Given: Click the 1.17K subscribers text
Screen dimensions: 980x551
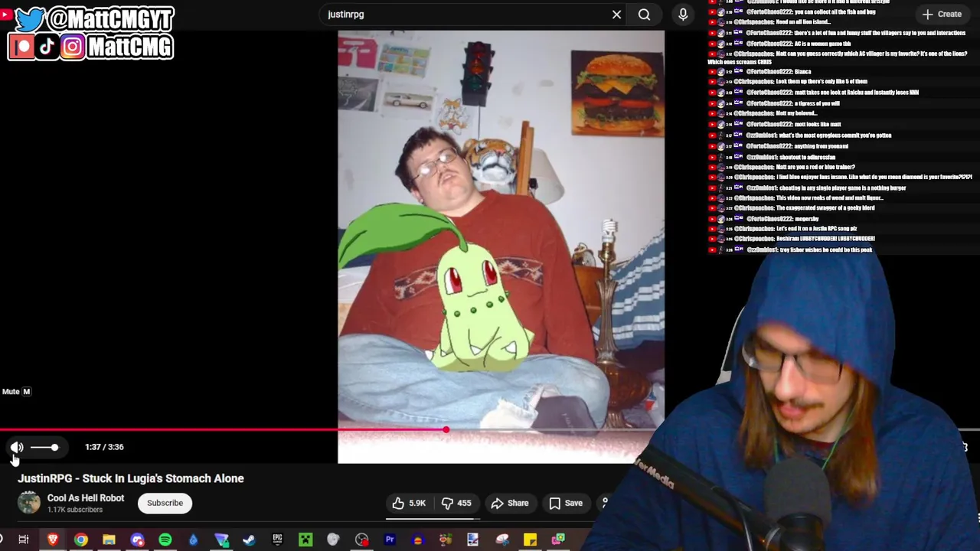Looking at the screenshot, I should tap(74, 510).
